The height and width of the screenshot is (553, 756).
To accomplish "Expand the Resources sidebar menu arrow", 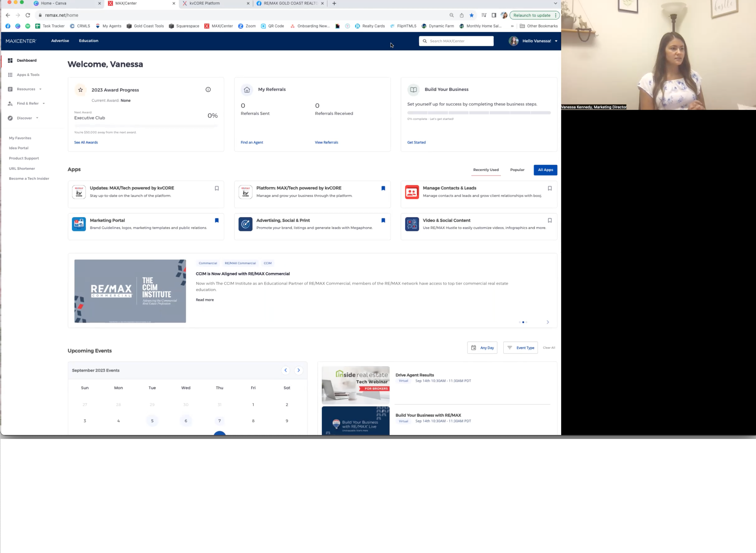I will [40, 89].
